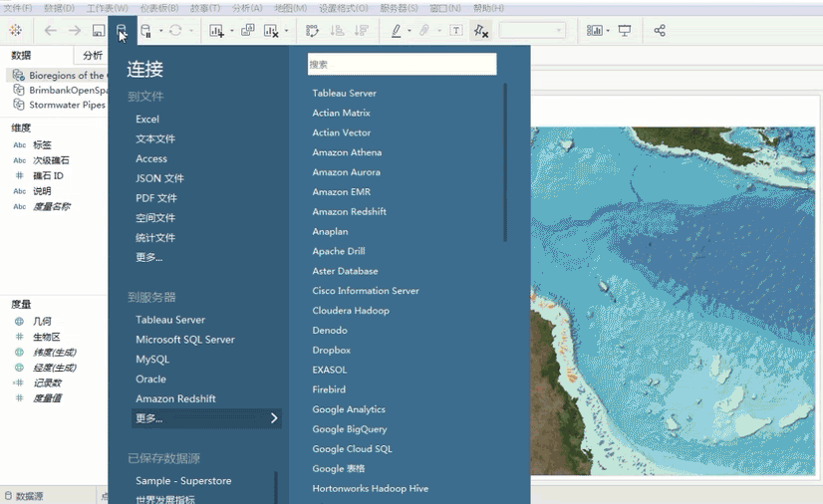Open presentation mode from the toolbar
This screenshot has height=504, width=823.
(625, 31)
